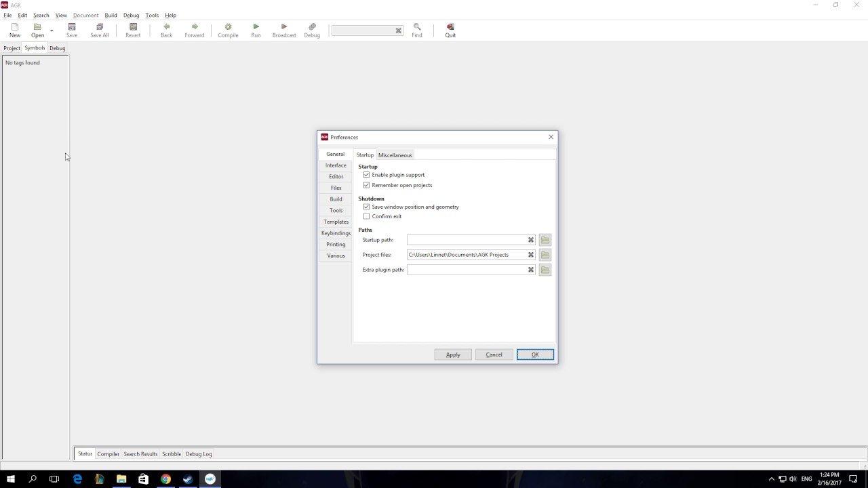Open the View menu

click(61, 15)
